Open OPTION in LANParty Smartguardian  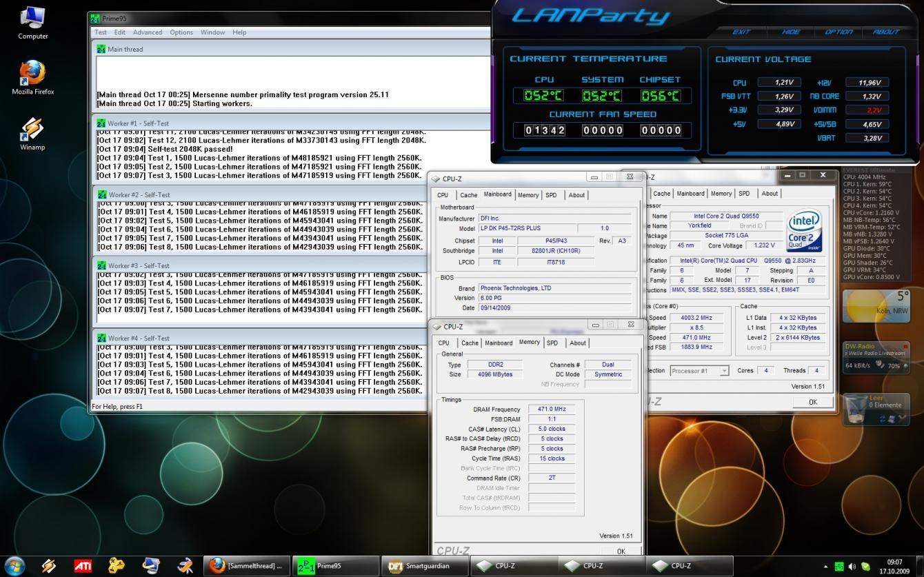(838, 32)
